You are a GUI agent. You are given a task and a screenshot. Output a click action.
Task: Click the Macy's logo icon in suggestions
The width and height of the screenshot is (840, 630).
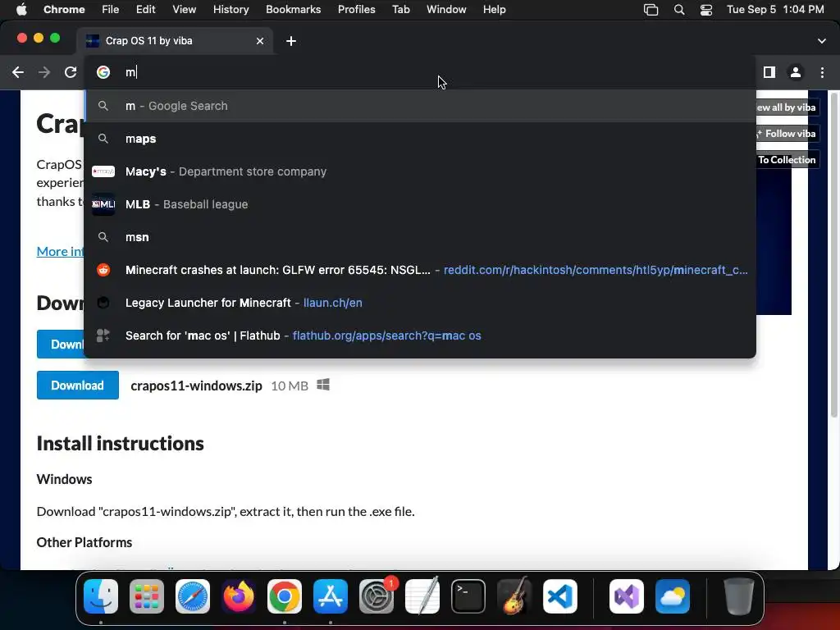103,171
